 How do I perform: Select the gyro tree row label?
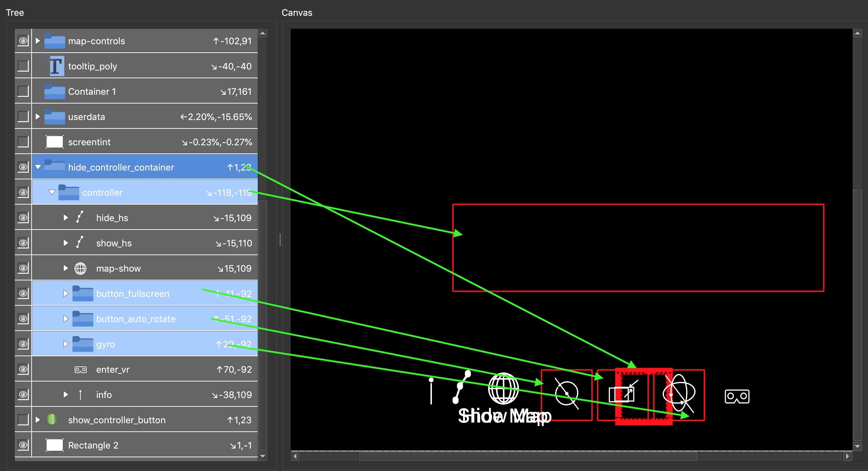coord(106,344)
